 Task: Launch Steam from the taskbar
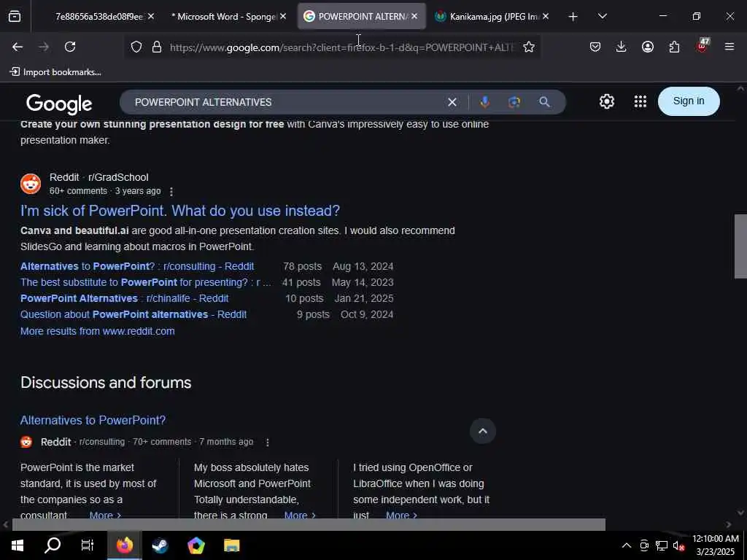click(x=160, y=545)
